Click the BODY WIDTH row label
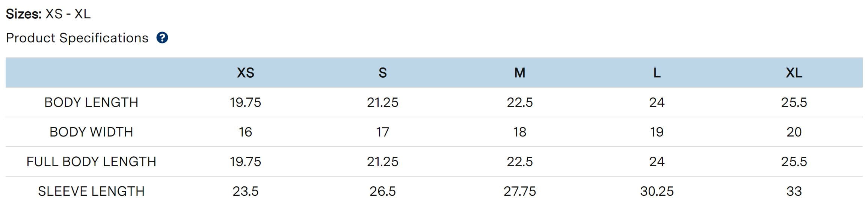868x210 pixels. (x=91, y=132)
